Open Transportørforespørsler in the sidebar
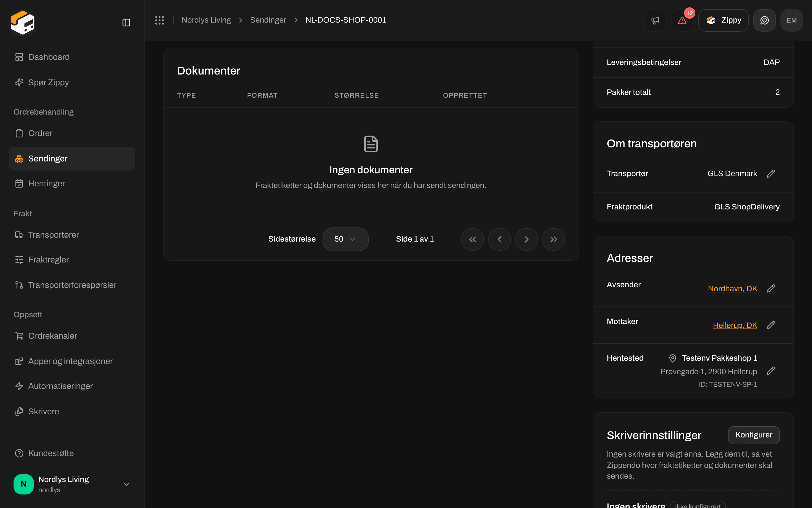This screenshot has height=508, width=812. [72, 285]
